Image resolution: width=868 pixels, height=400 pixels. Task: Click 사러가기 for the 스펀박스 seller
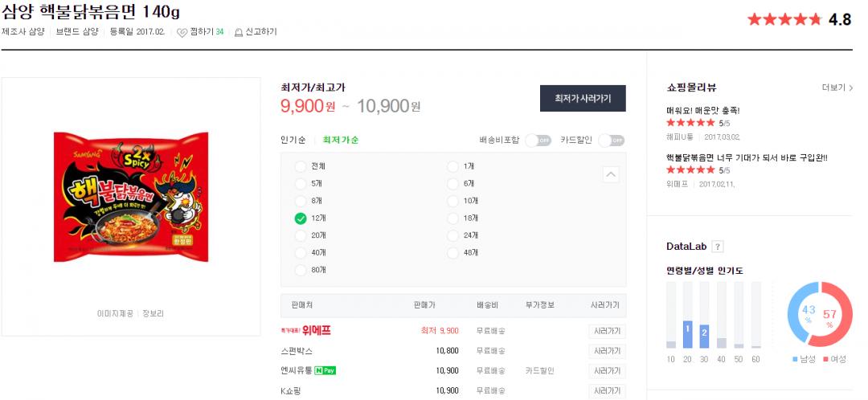[x=605, y=351]
